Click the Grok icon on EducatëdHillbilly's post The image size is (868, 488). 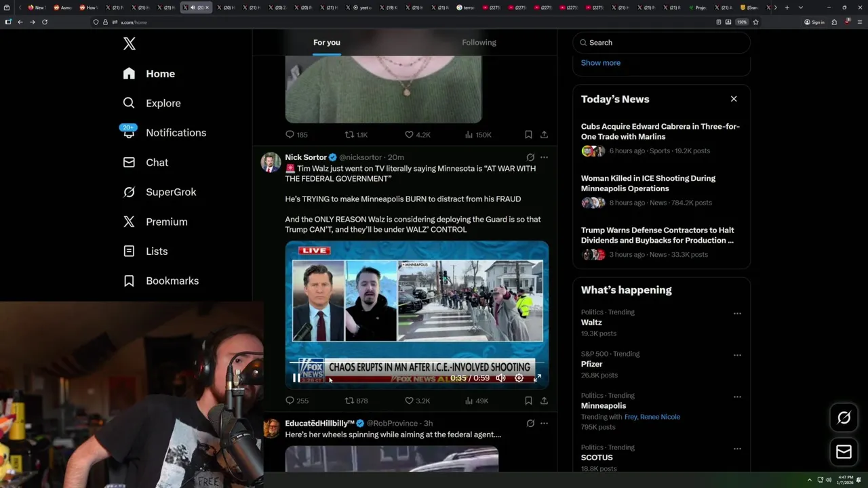[x=530, y=424]
